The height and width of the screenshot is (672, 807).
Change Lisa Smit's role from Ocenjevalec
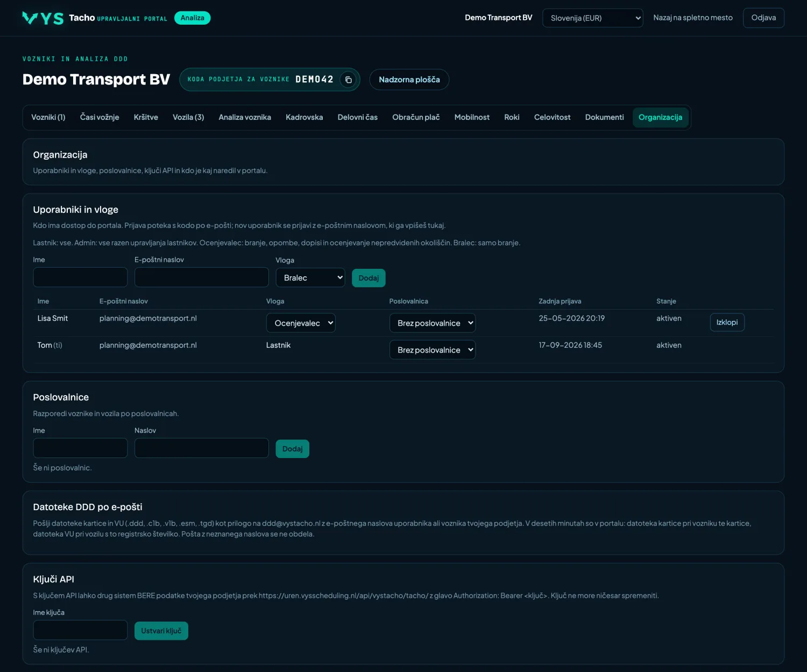301,323
